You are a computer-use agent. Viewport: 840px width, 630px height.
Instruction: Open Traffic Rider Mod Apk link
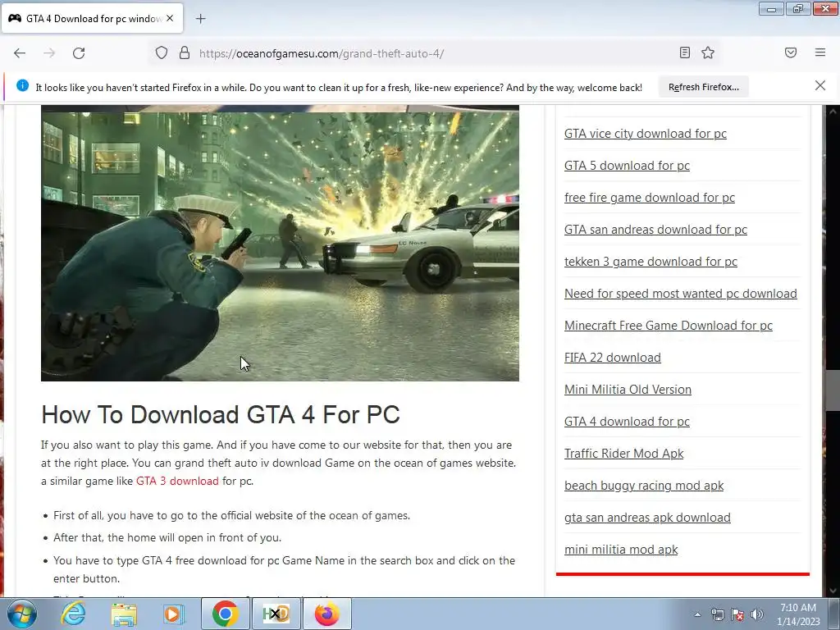[623, 453]
